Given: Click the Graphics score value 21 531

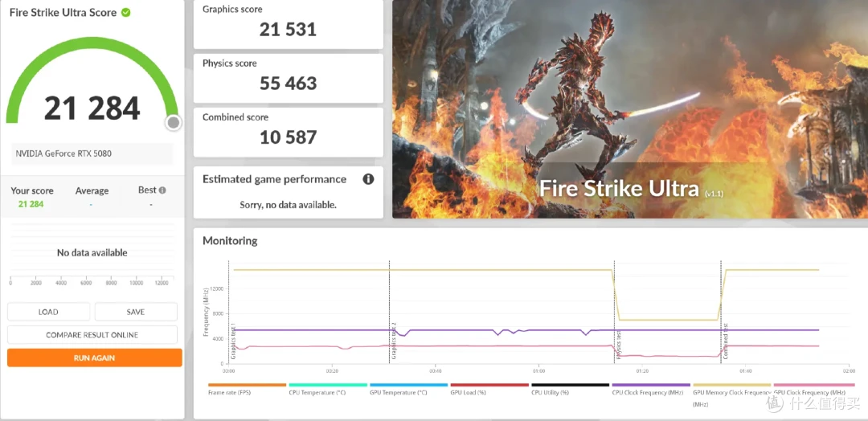Looking at the screenshot, I should click(288, 29).
